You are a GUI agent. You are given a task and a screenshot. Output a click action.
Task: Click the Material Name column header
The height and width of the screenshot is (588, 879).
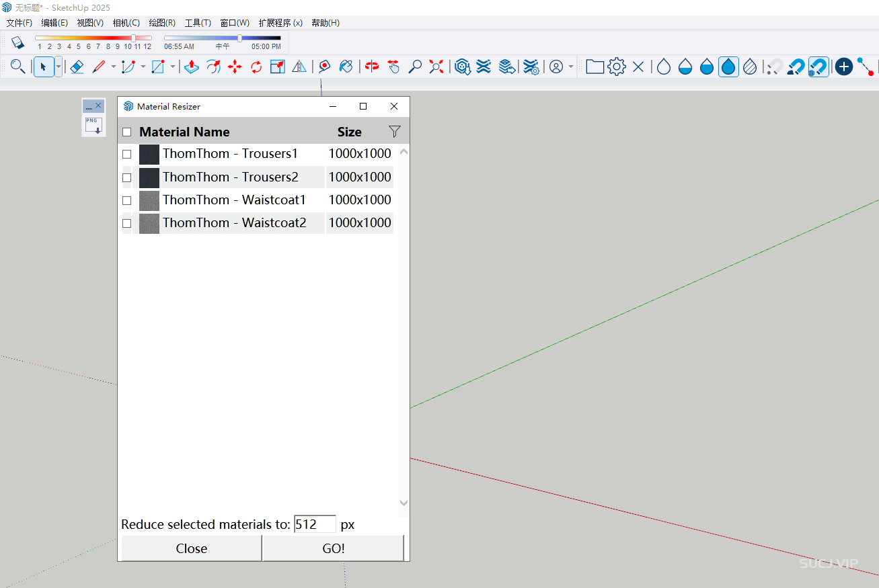tap(184, 132)
